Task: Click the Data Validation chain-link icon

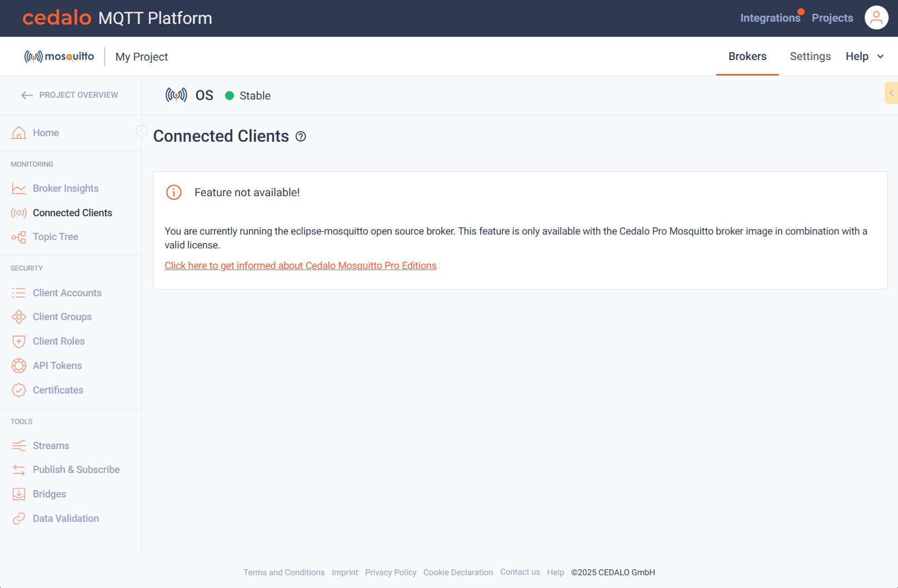Action: click(19, 519)
